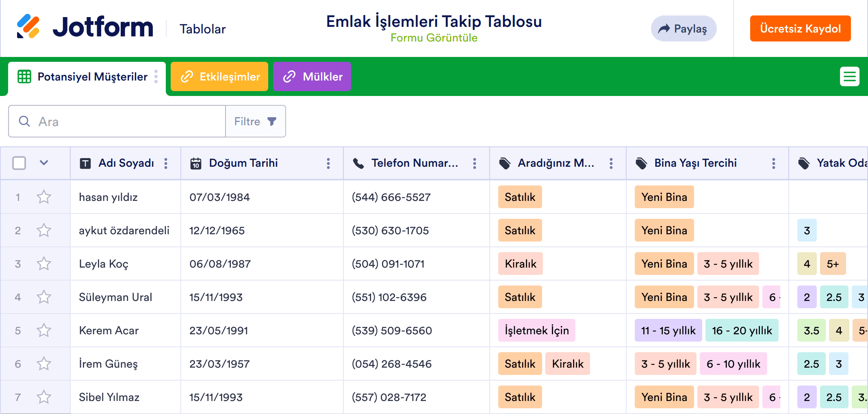Viewport: 868px width, 414px height.
Task: Click the İşletmek İçin tag for Kerem Acar
Action: 536,331
